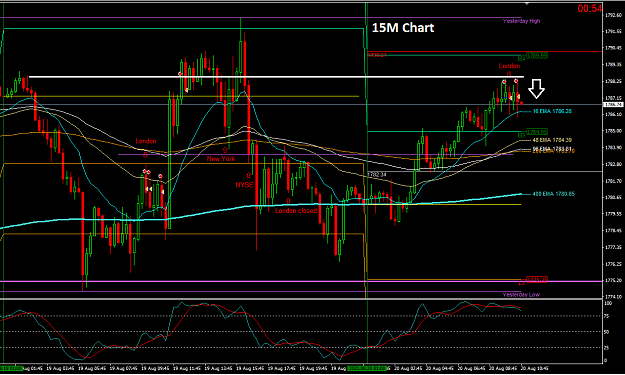
Task: Click the oscillator 25 level value
Action: (x=607, y=348)
